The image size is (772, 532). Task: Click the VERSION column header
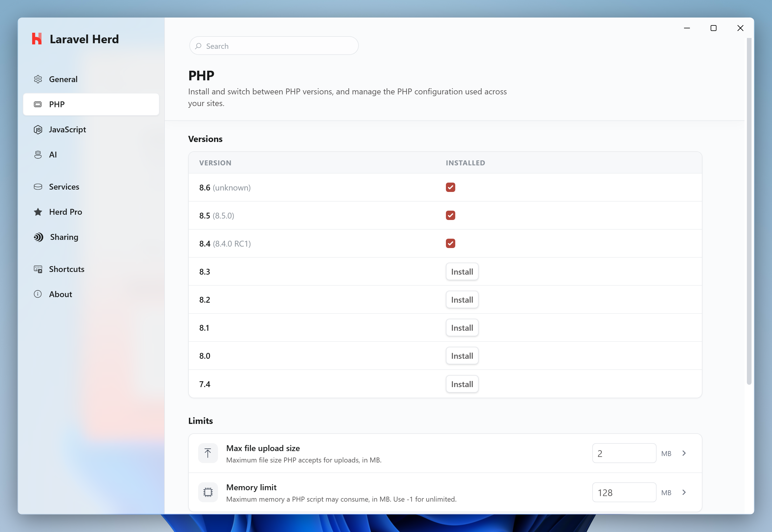pyautogui.click(x=215, y=163)
